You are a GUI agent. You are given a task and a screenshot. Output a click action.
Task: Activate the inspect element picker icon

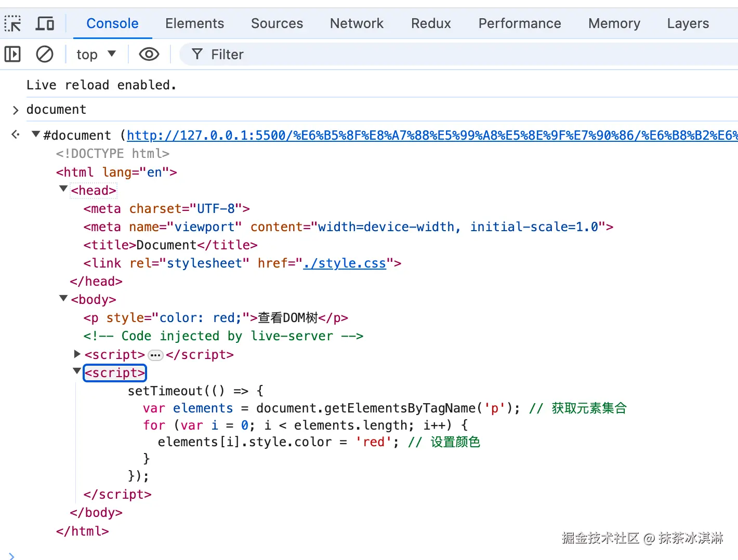(x=12, y=23)
